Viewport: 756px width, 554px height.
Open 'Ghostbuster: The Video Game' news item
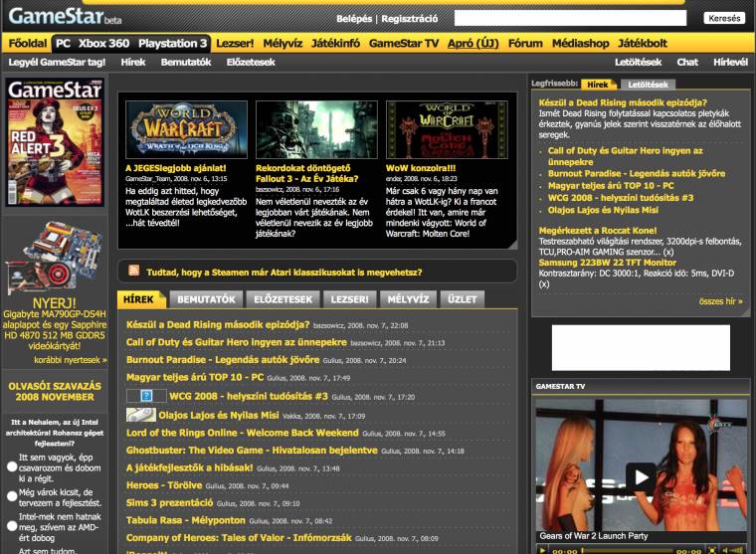[252, 450]
